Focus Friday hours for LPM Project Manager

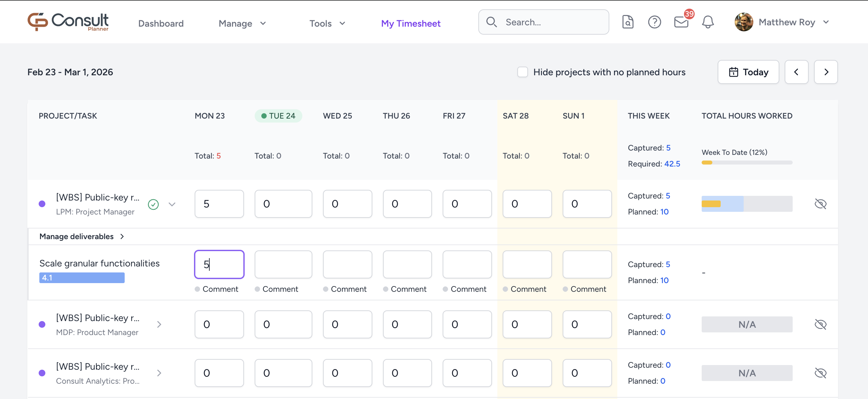click(x=467, y=204)
